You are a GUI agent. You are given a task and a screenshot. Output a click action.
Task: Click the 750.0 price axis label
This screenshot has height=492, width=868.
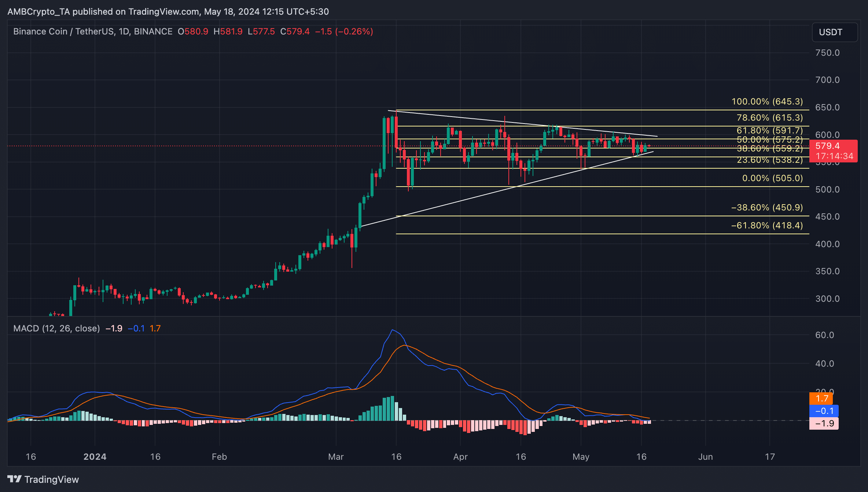pos(827,53)
